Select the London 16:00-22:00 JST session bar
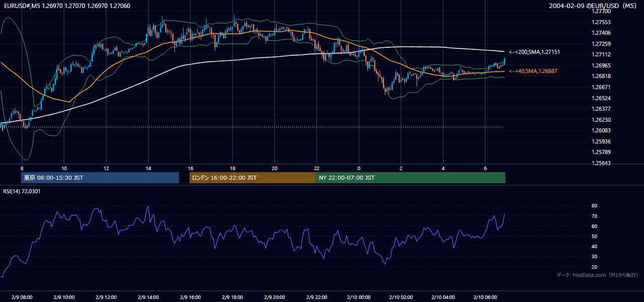Image resolution: width=644 pixels, height=302 pixels. (x=252, y=178)
